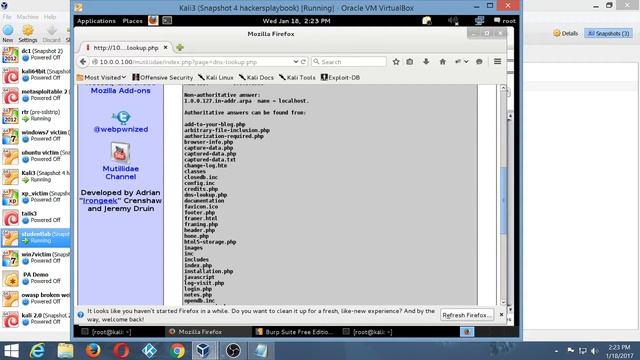Open the Applications menu in Kali
The height and width of the screenshot is (360, 640).
(96, 20)
